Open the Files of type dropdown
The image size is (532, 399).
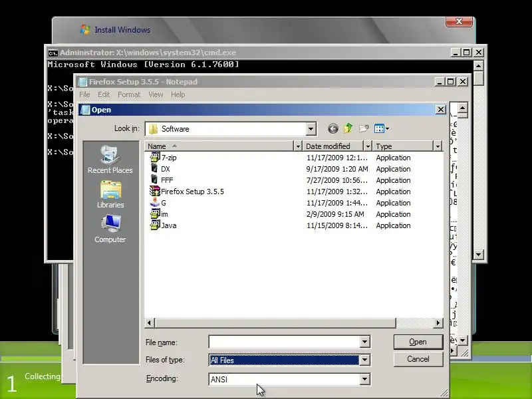point(364,360)
